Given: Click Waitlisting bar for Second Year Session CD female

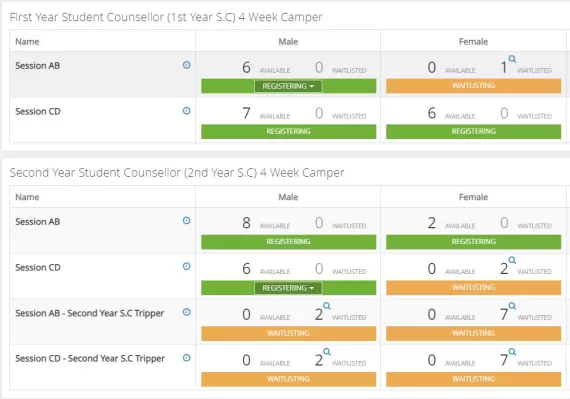Looking at the screenshot, I should 474,288.
